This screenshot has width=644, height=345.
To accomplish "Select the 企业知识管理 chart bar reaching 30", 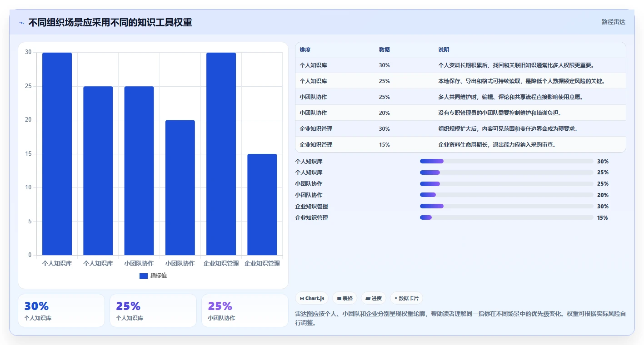I will 221,154.
